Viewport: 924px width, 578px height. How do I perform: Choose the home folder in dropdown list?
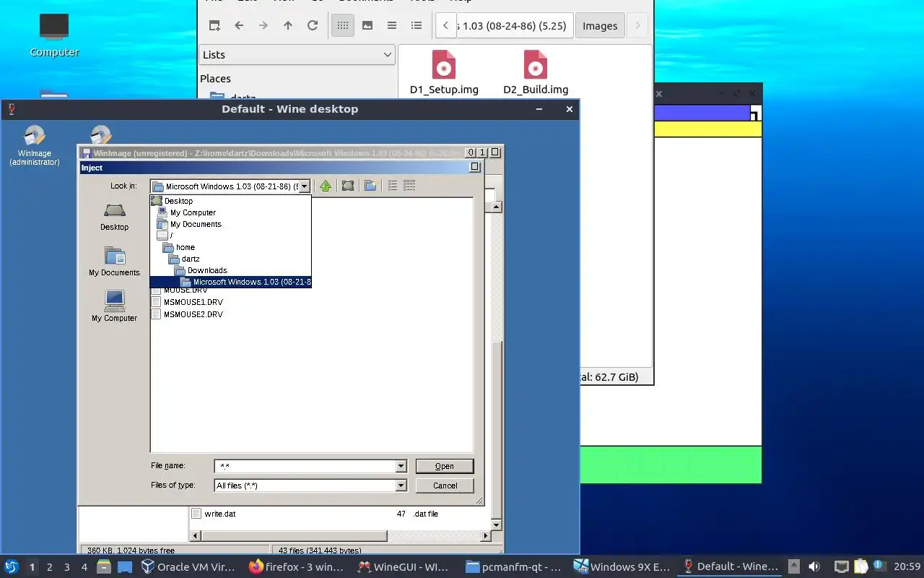231,247
